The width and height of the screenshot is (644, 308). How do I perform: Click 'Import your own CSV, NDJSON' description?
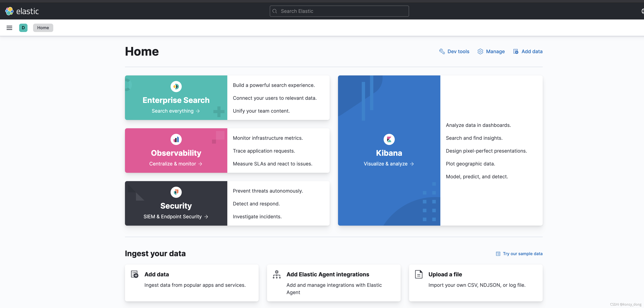click(x=477, y=285)
